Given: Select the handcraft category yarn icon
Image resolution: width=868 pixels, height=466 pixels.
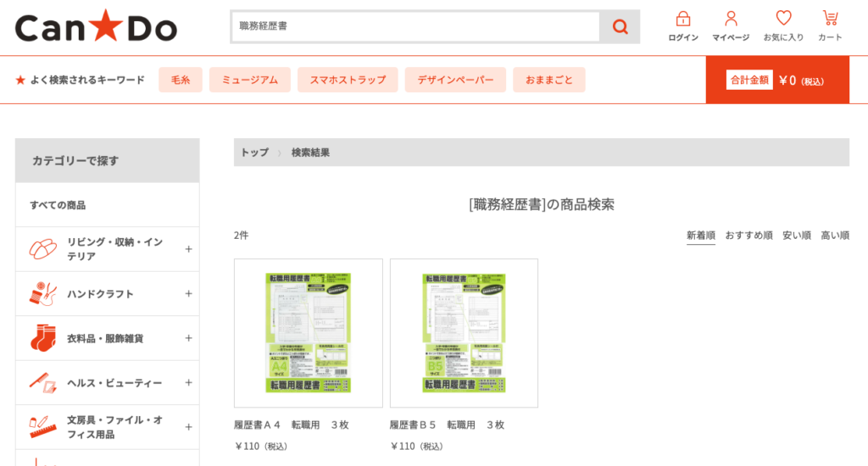Looking at the screenshot, I should pos(42,294).
